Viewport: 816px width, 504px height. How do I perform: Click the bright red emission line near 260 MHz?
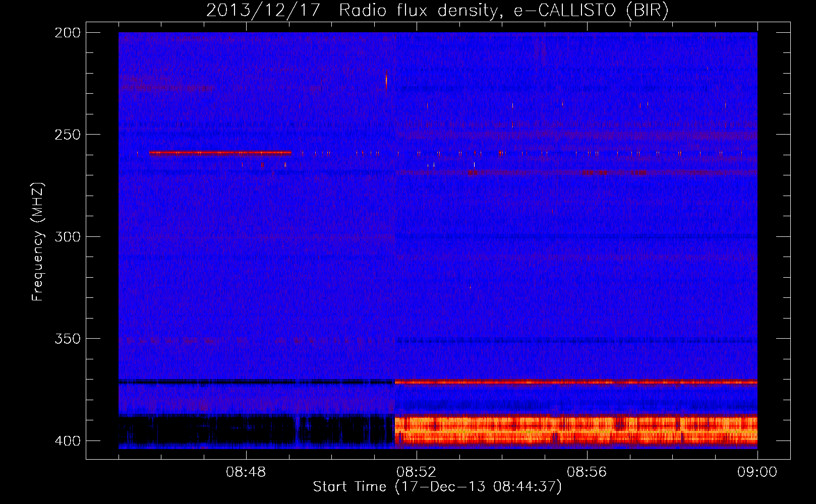(x=220, y=153)
